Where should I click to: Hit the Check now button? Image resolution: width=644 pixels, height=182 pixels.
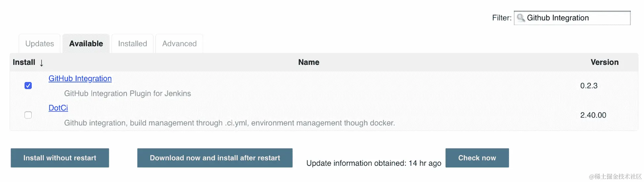coord(477,158)
